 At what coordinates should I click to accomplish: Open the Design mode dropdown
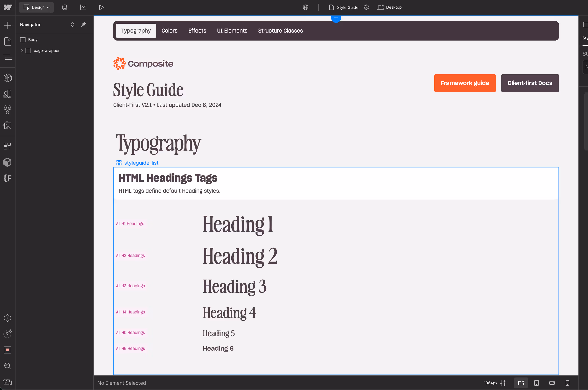pyautogui.click(x=36, y=7)
